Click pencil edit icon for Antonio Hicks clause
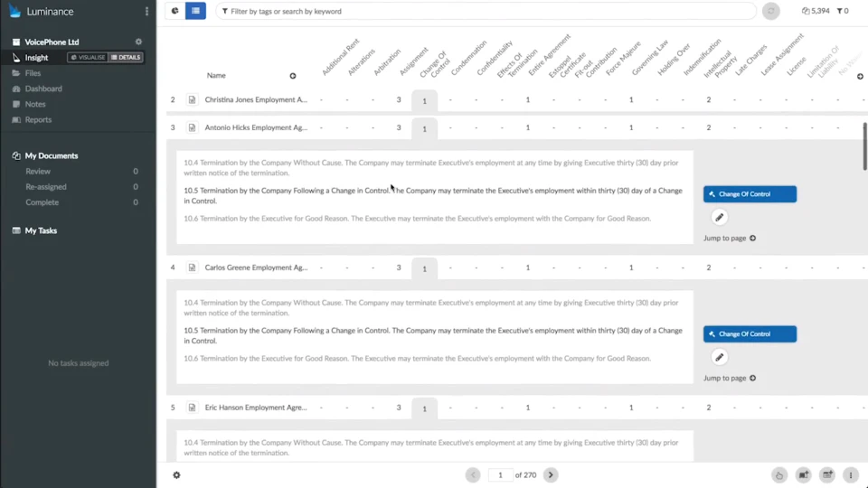This screenshot has width=868, height=488. click(720, 217)
